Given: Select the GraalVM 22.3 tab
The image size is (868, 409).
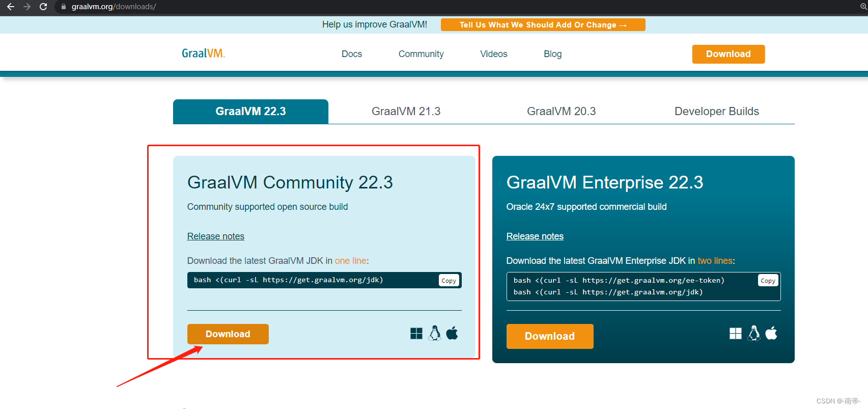Looking at the screenshot, I should (250, 112).
